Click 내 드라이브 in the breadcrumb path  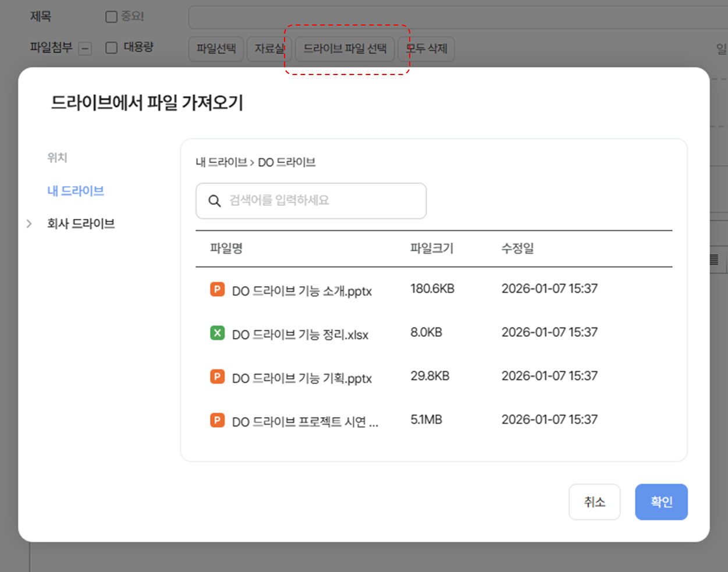pos(221,162)
